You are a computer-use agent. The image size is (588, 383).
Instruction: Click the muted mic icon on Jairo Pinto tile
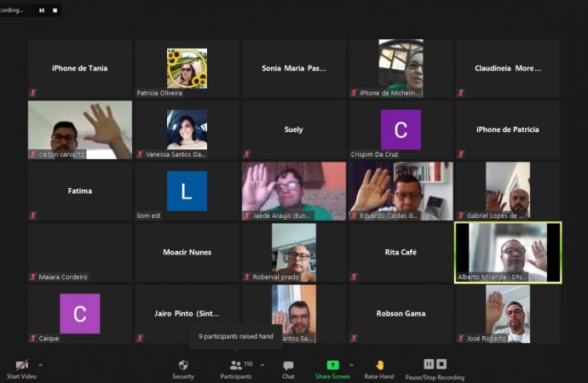pyautogui.click(x=140, y=338)
